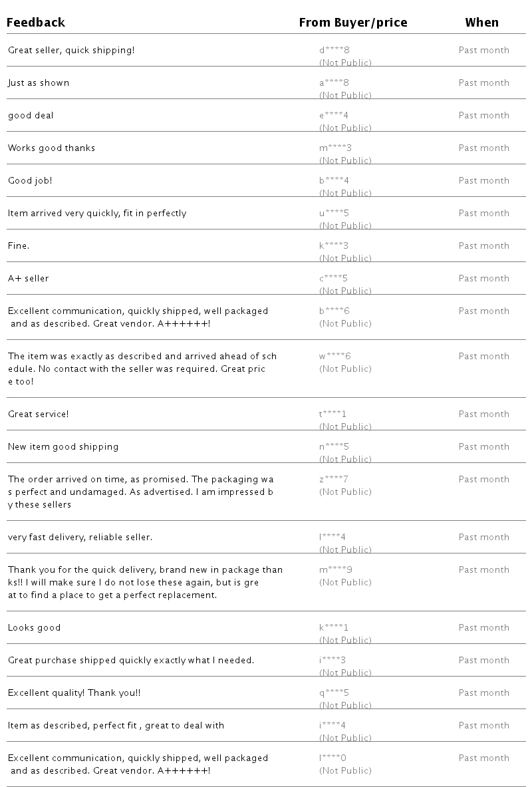Image resolution: width=532 pixels, height=787 pixels.
Task: Open buyer l****0 profile
Action: click(332, 758)
